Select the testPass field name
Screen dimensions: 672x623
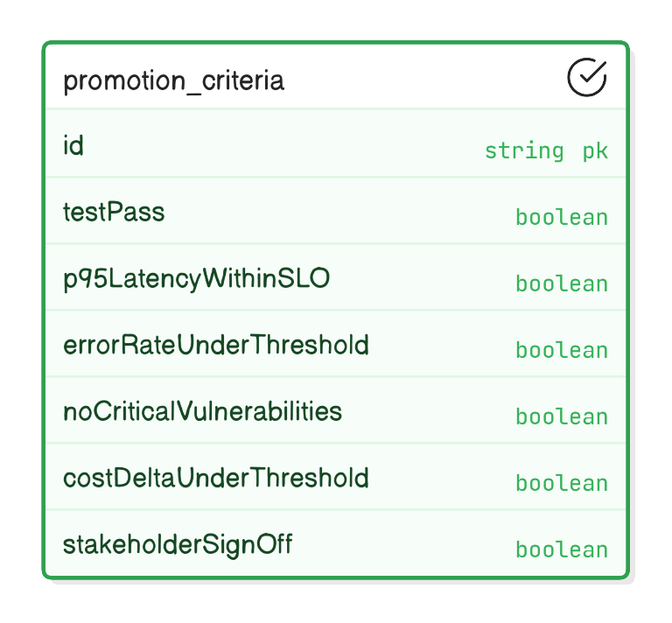coord(114,212)
